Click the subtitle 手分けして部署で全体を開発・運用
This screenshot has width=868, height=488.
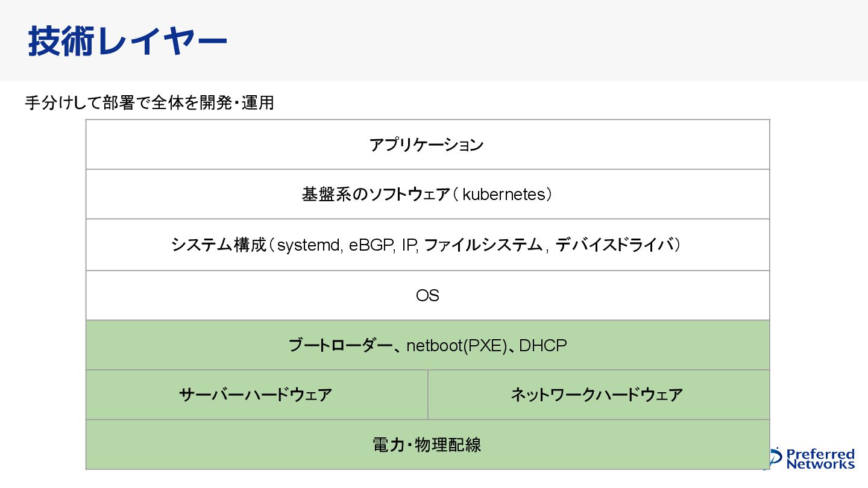pyautogui.click(x=149, y=103)
